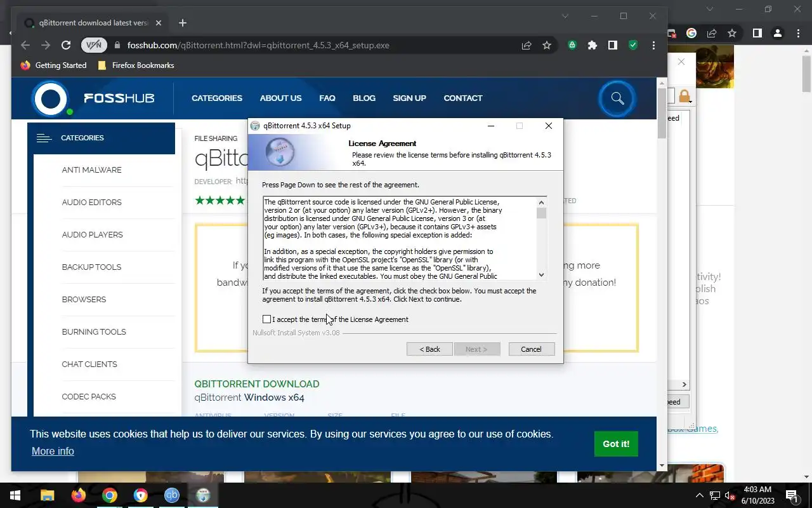
Task: Click the network tray icon
Action: [x=715, y=495]
